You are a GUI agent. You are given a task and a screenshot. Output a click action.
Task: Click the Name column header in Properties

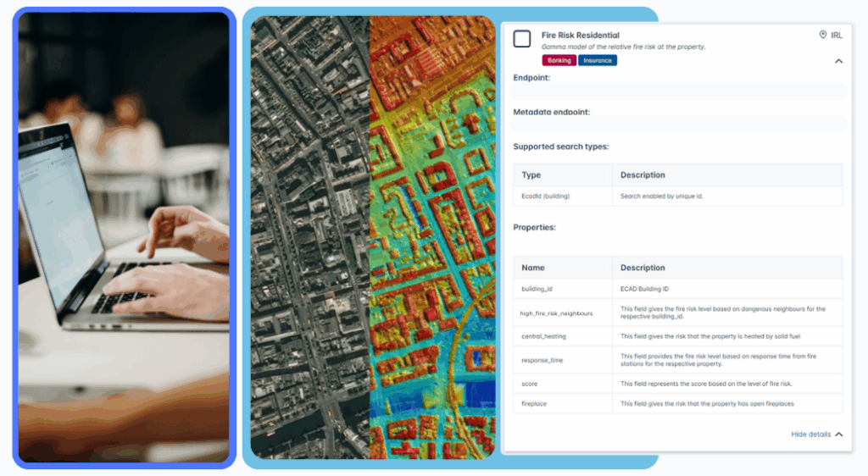pos(533,268)
